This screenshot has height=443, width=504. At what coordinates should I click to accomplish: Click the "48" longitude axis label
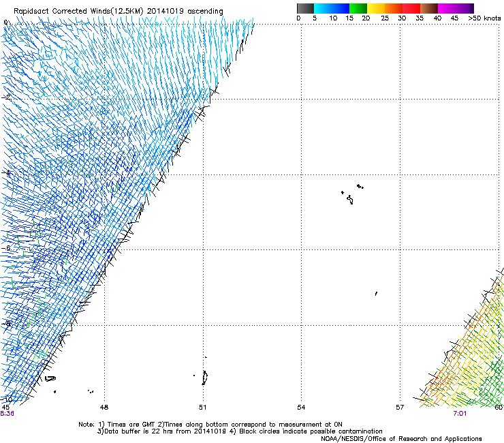point(104,408)
